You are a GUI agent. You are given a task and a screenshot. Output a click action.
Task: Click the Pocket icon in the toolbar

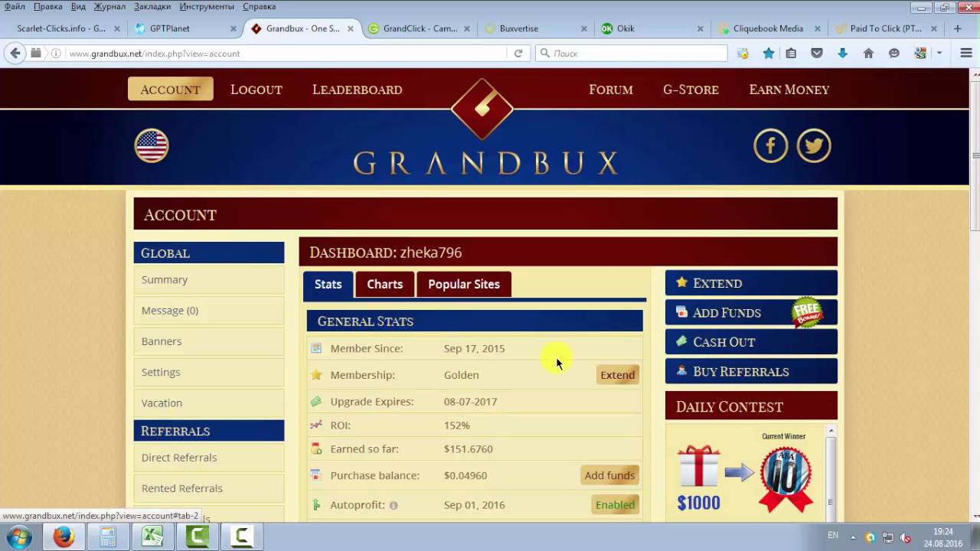pos(817,53)
